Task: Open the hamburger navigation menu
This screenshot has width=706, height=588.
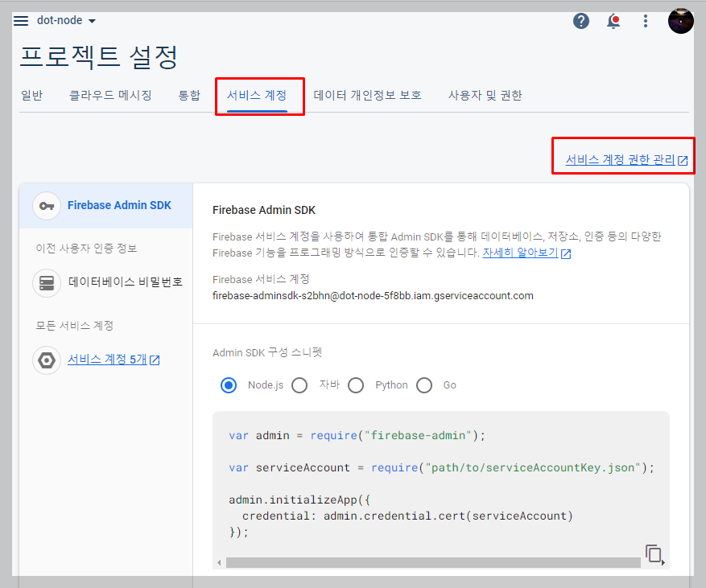Action: pos(21,21)
